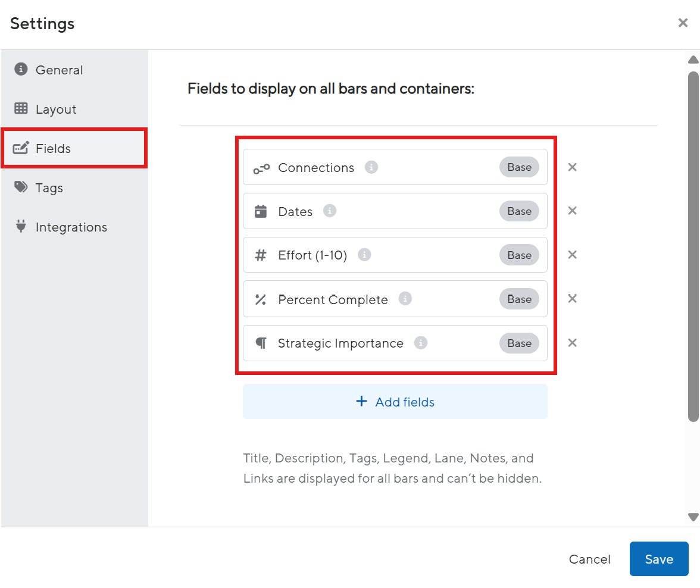The height and width of the screenshot is (588, 700).
Task: Delete the Effort (1-10) field via X
Action: coord(572,255)
